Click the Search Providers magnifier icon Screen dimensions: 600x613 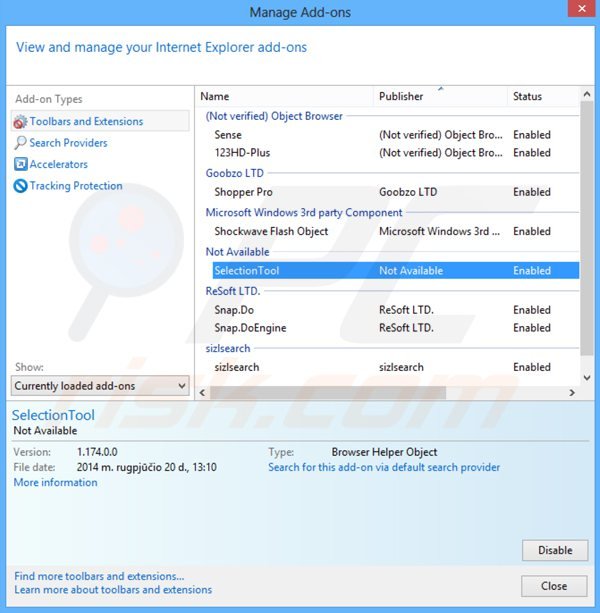tap(20, 143)
